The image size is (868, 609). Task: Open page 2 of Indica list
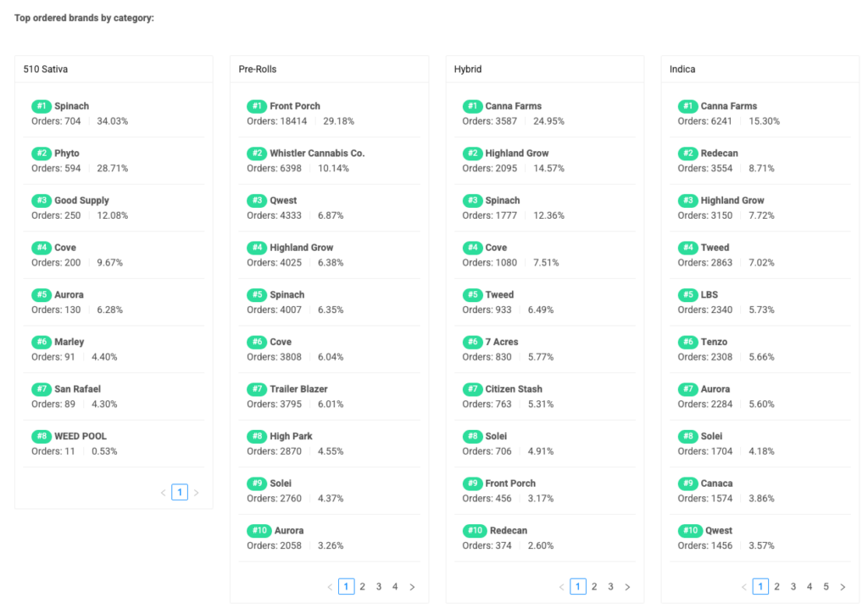pyautogui.click(x=776, y=586)
